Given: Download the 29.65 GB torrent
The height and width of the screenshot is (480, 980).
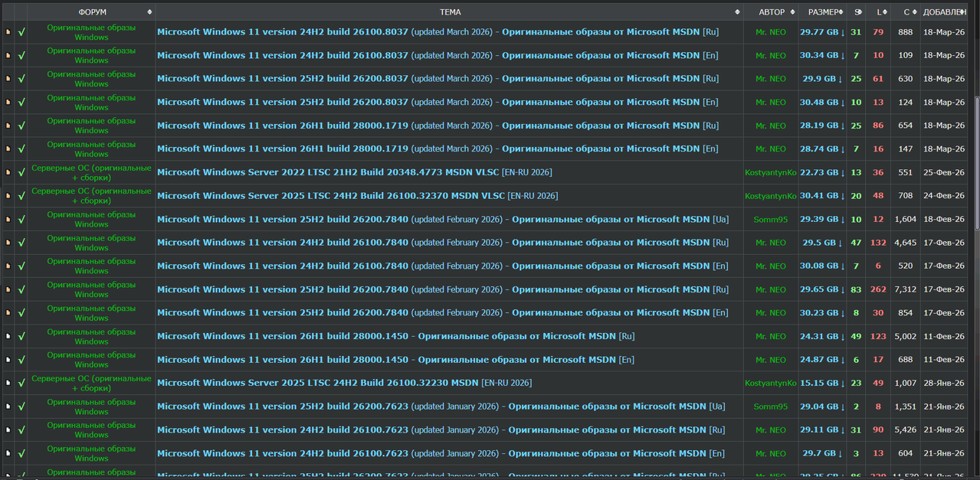Looking at the screenshot, I should pos(822,290).
